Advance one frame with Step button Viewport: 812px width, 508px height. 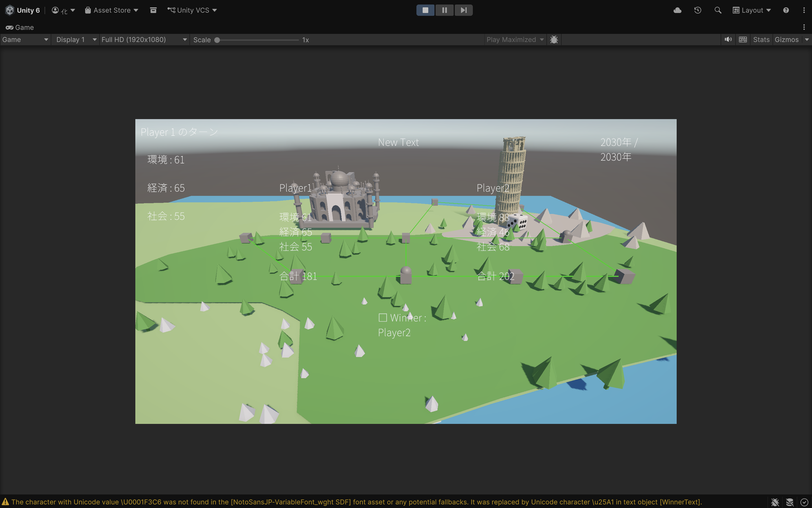tap(464, 10)
